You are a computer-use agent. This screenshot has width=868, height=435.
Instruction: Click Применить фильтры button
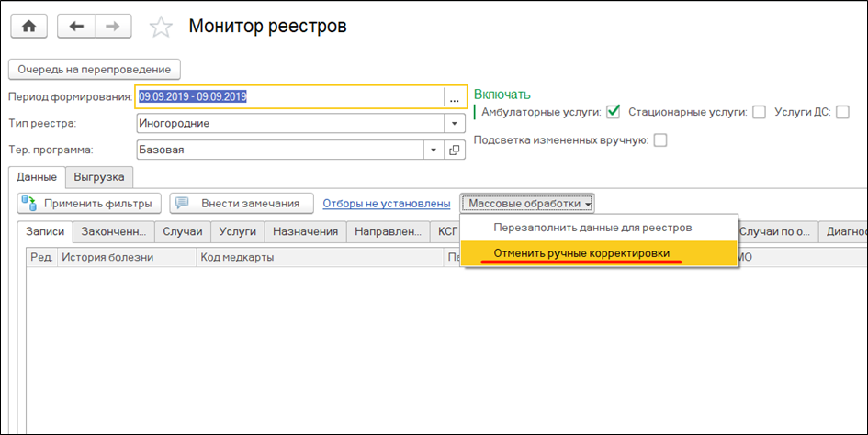click(x=90, y=203)
